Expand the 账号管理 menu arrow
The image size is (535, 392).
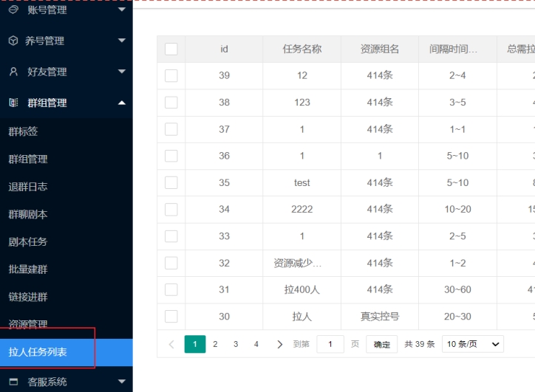pyautogui.click(x=122, y=10)
